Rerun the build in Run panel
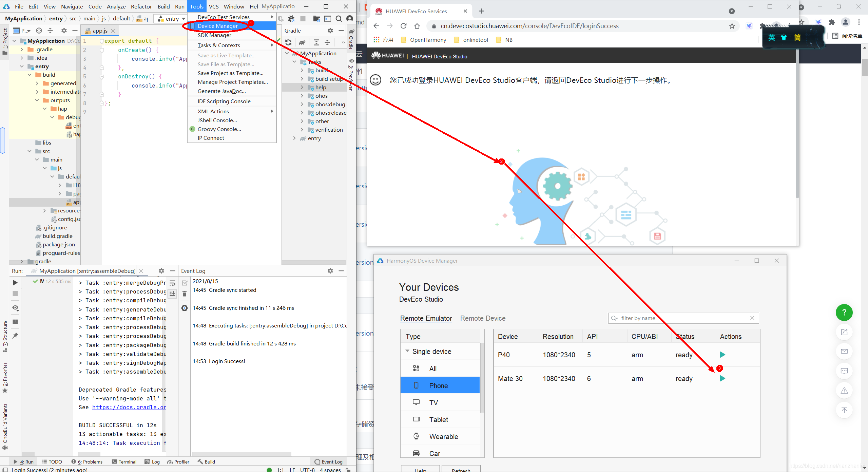 15,282
